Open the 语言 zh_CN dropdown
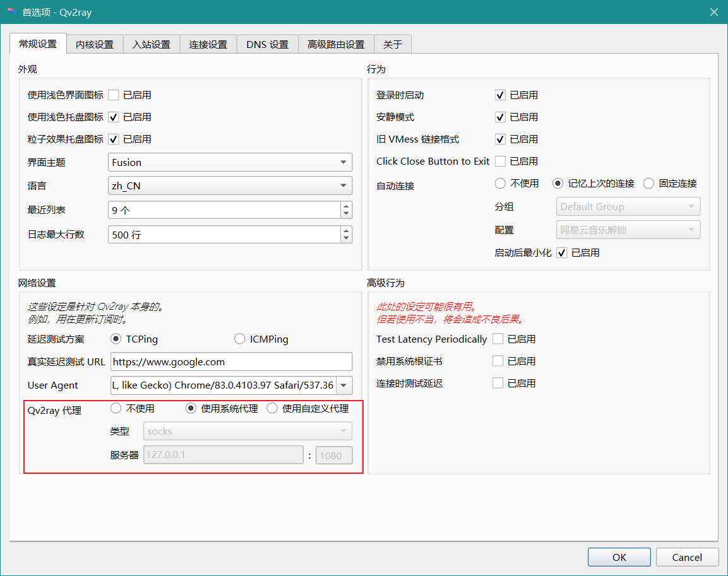The width and height of the screenshot is (728, 576). click(230, 185)
